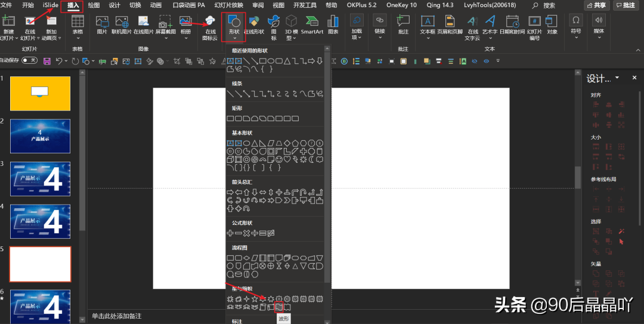Switch to the 动画 ribbon tab

(x=156, y=5)
